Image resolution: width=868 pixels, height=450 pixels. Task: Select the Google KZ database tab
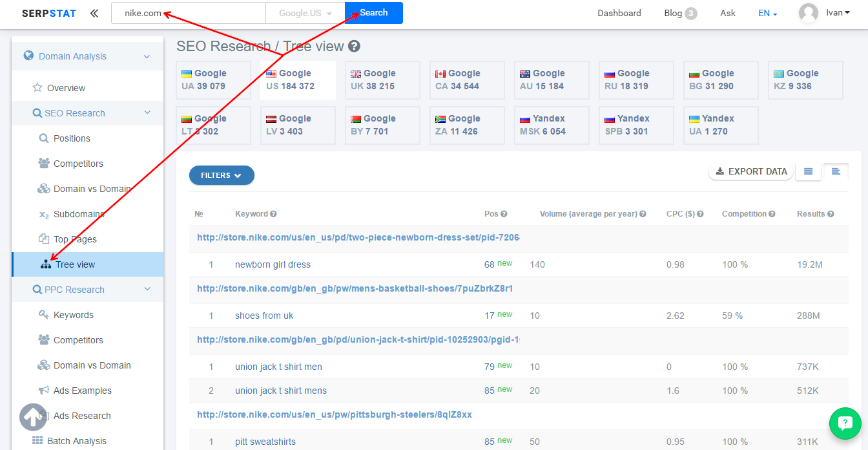pyautogui.click(x=805, y=80)
